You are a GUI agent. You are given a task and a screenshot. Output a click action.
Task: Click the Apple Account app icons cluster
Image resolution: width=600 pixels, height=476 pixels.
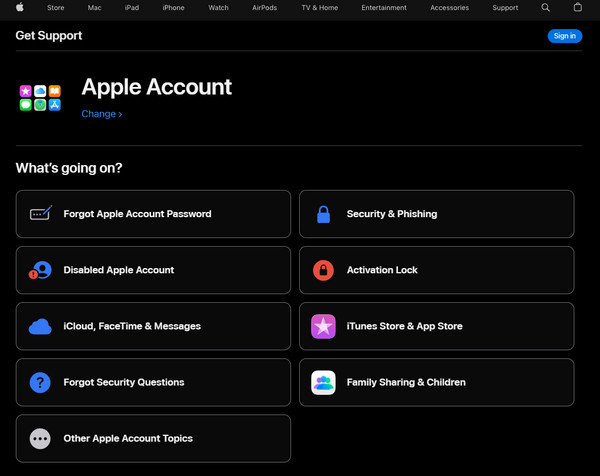(x=40, y=98)
